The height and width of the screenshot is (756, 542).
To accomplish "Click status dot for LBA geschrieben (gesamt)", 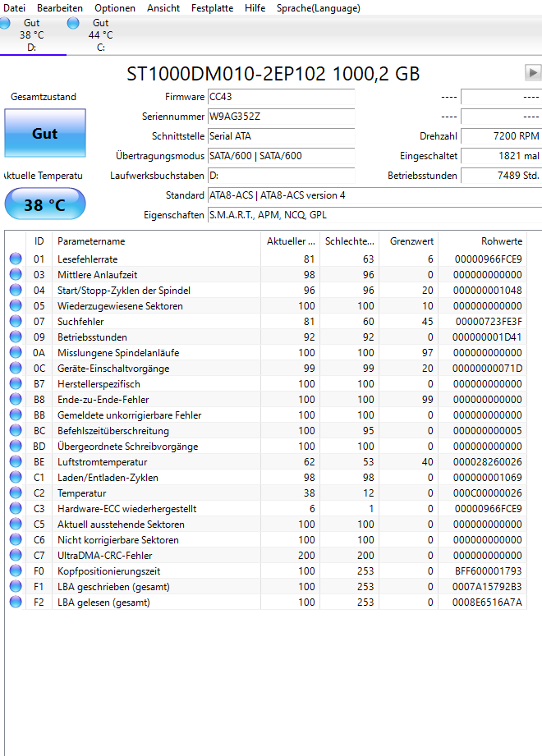I will coord(16,586).
